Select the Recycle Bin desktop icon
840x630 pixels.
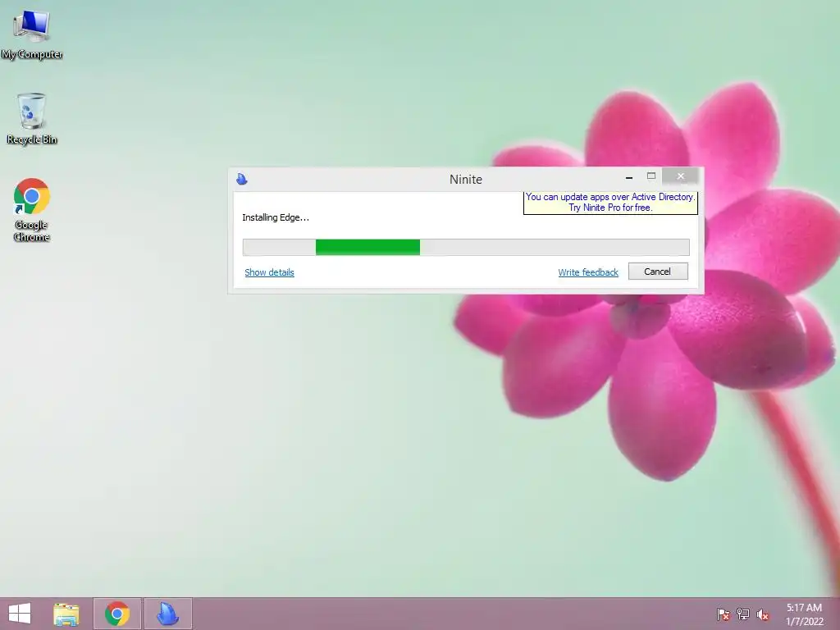point(32,118)
